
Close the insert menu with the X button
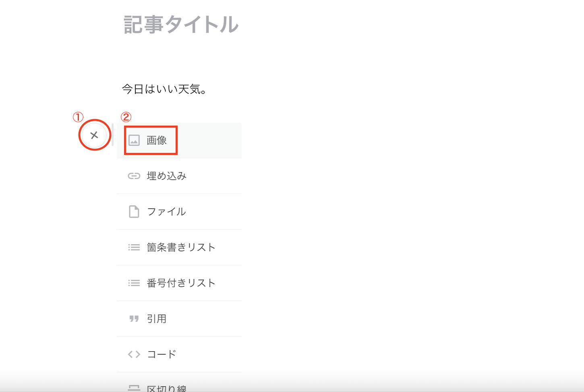coord(94,135)
